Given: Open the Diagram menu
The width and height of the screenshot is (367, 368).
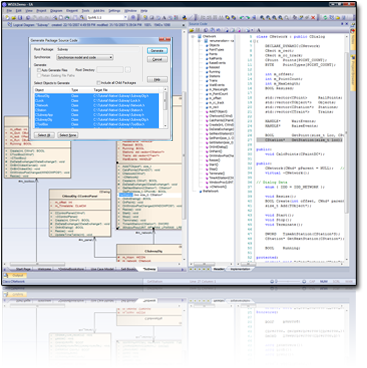Looking at the screenshot, I should tap(56, 11).
